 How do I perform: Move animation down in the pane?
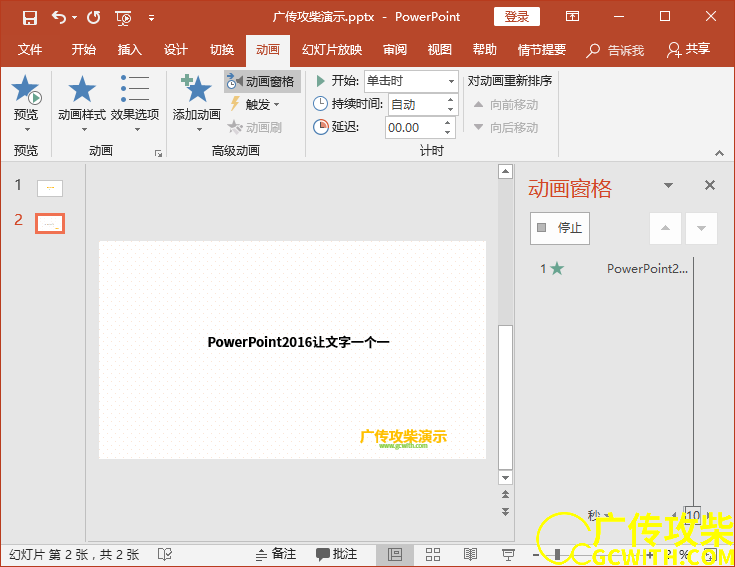point(701,228)
